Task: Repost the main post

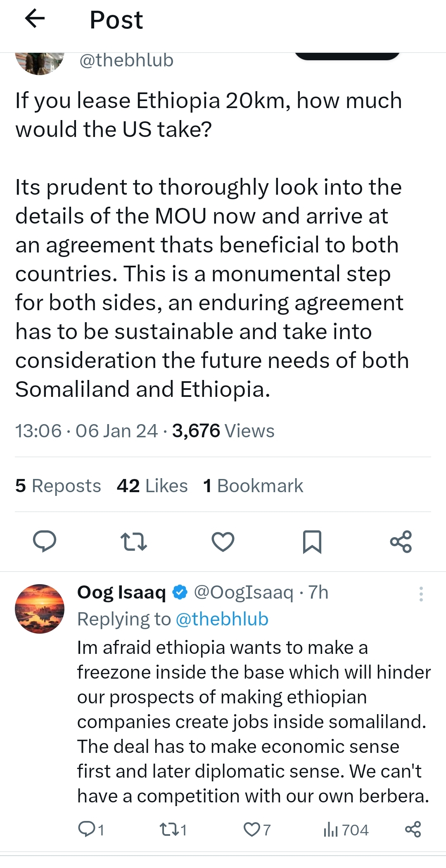Action: pos(133,541)
